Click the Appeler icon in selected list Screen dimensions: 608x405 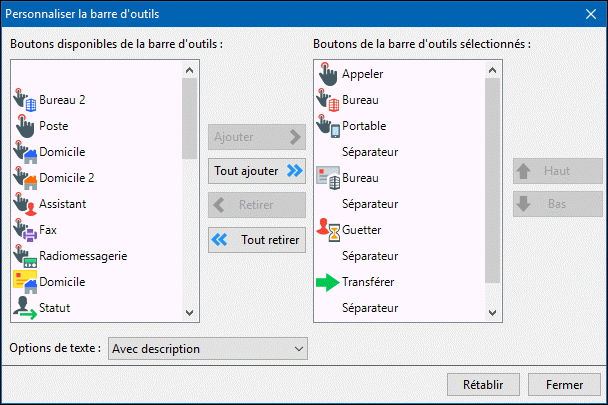[x=328, y=74]
